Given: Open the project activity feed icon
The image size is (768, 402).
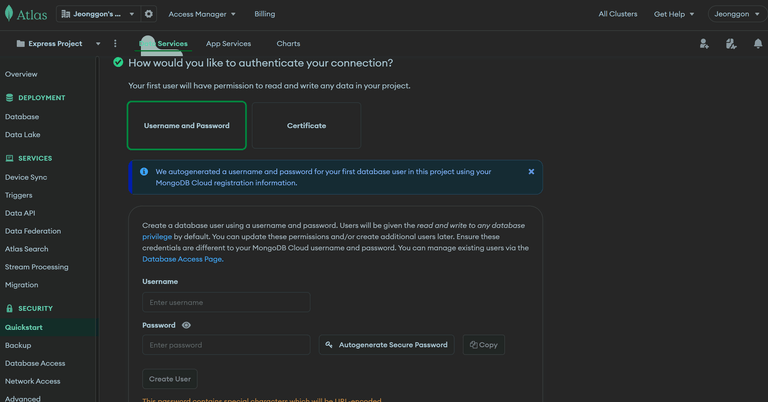Looking at the screenshot, I should point(731,44).
